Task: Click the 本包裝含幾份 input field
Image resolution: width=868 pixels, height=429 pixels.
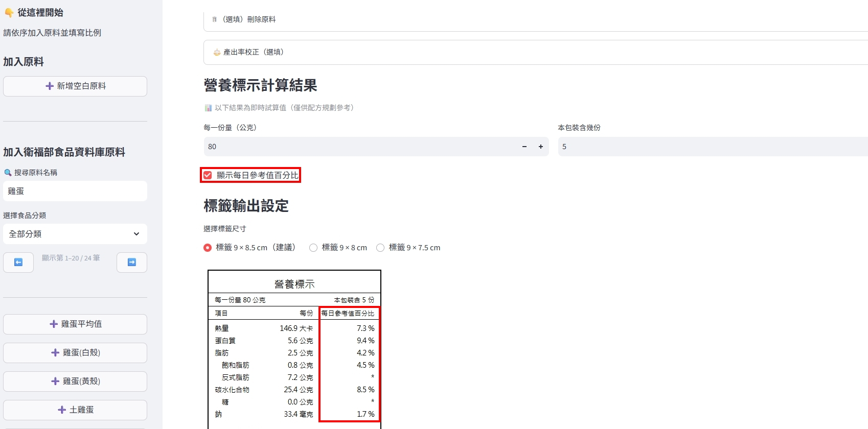Action: click(x=713, y=147)
